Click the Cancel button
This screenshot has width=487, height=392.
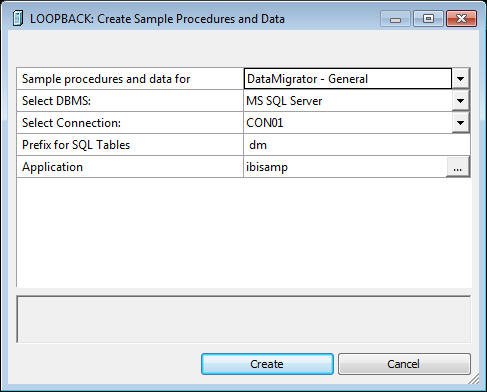404,364
